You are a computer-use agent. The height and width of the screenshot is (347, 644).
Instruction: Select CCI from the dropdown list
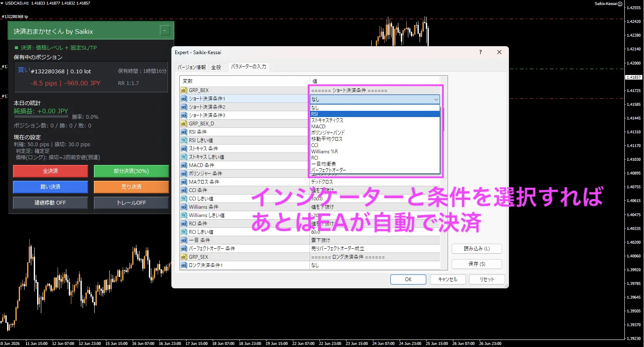(375, 145)
